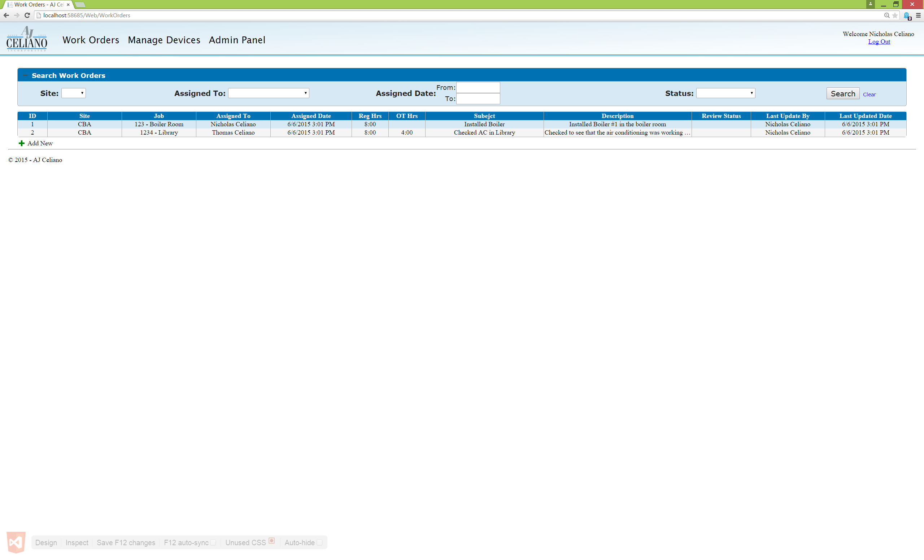Enable the Auto-hide checkbox
Viewport: 924px width, 560px height.
click(x=319, y=542)
